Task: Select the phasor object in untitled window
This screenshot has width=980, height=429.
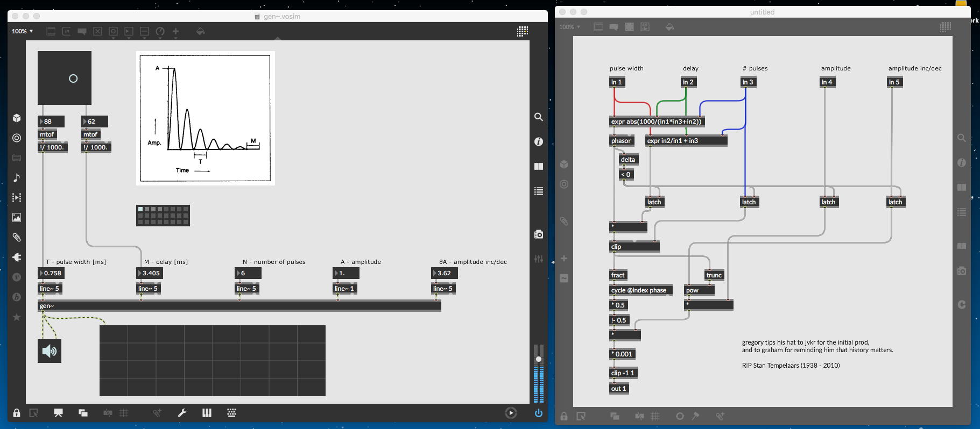Action: point(622,141)
